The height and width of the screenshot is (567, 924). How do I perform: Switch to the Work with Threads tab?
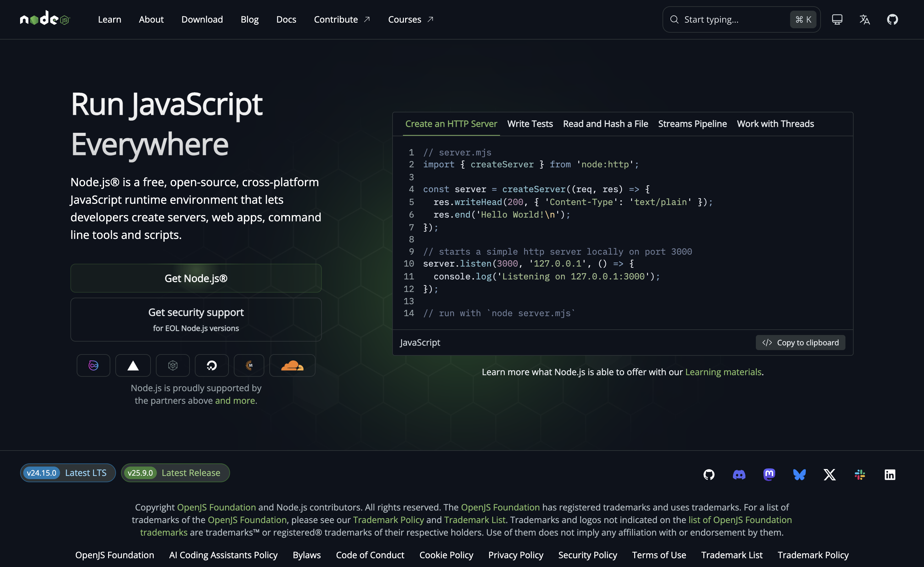[x=775, y=124]
